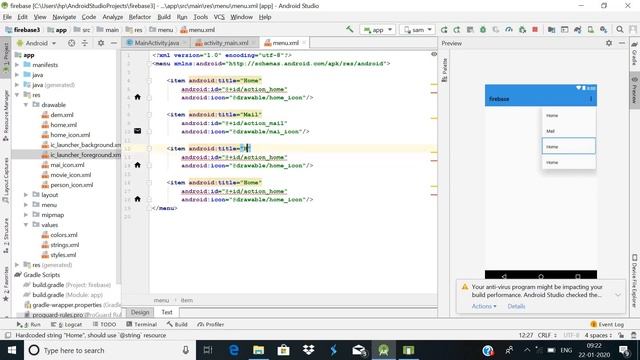Open Preview panel settings gear

(609, 43)
